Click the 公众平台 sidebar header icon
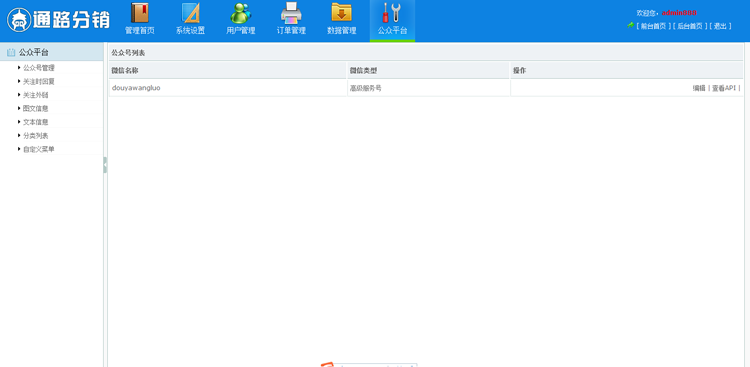 [11, 52]
